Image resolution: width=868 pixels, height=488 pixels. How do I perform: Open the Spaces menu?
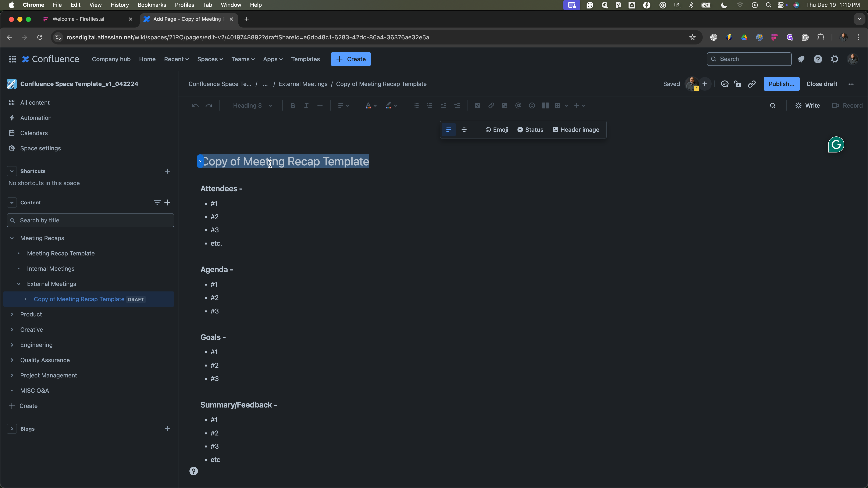click(x=210, y=59)
